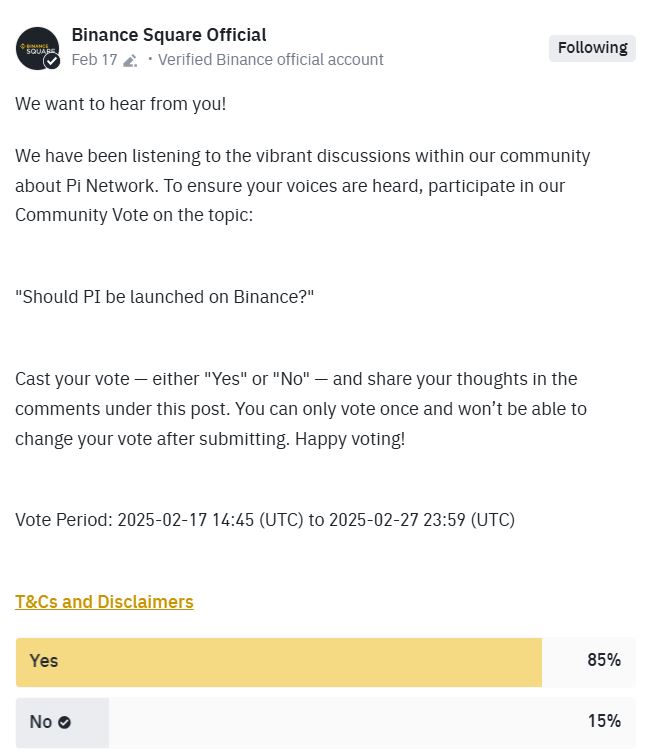The image size is (647, 753).
Task: Click the gray No result bar
Action: 62,723
